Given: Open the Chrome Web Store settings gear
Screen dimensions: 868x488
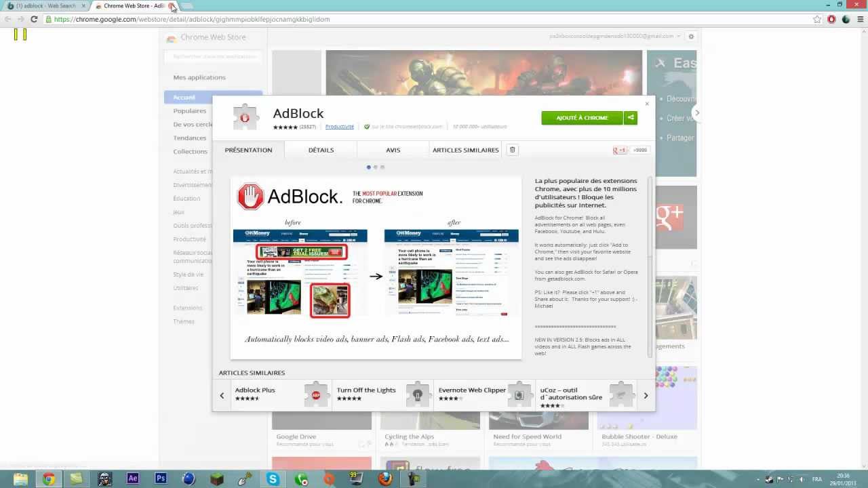Looking at the screenshot, I should (x=691, y=37).
